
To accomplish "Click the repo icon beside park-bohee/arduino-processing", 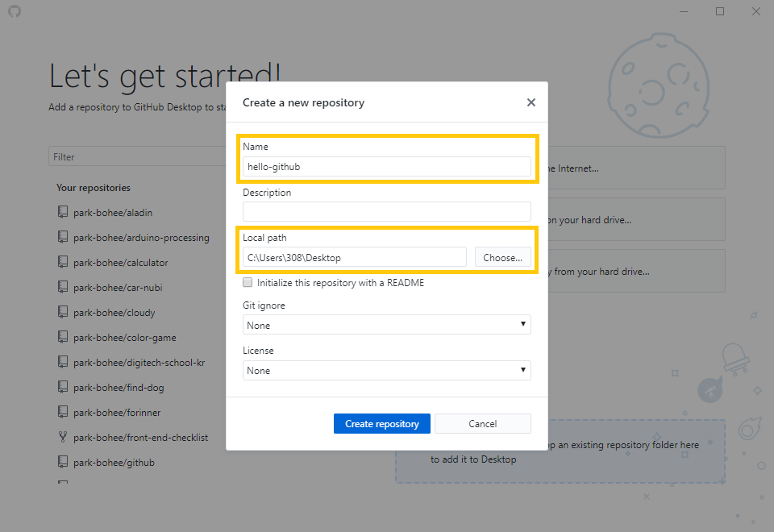I will [x=63, y=237].
